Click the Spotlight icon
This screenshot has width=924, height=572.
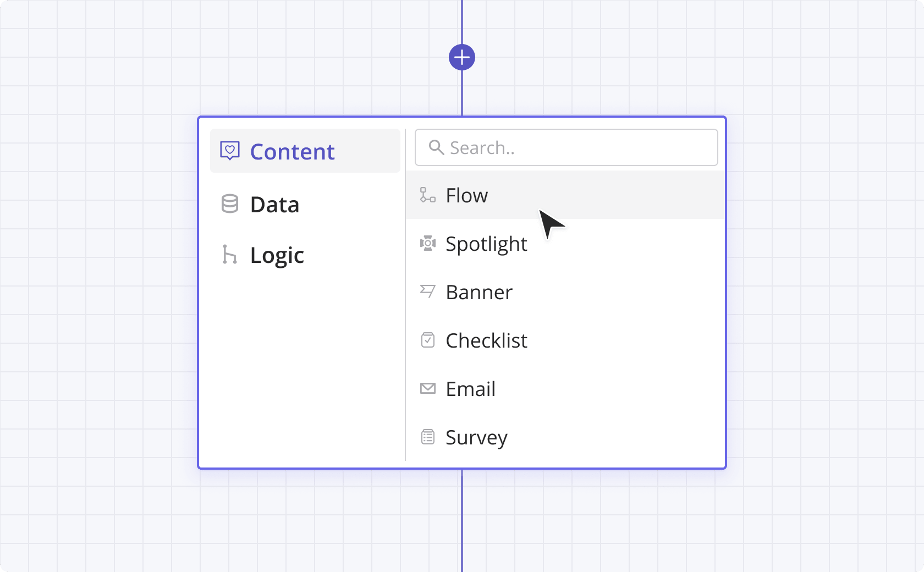coord(427,243)
